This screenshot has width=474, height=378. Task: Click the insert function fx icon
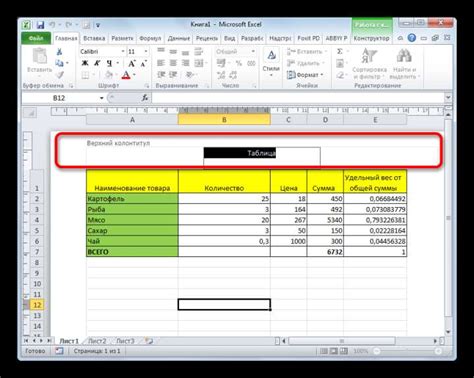coord(145,98)
